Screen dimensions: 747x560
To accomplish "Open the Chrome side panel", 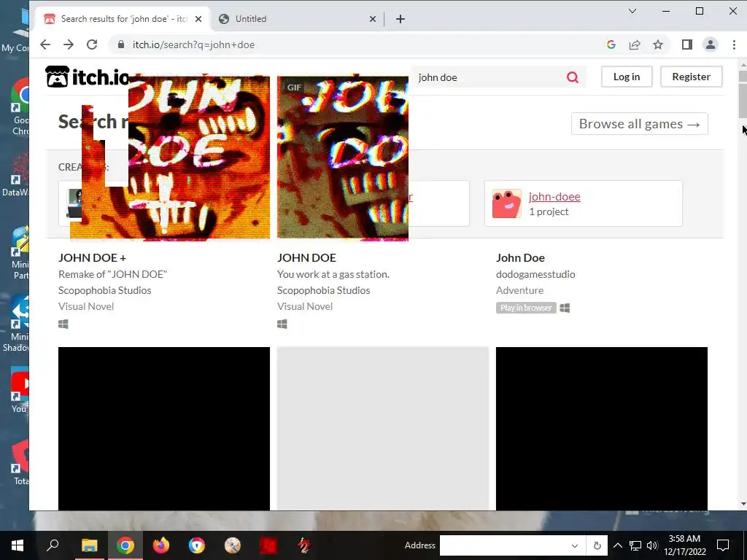I will point(687,44).
